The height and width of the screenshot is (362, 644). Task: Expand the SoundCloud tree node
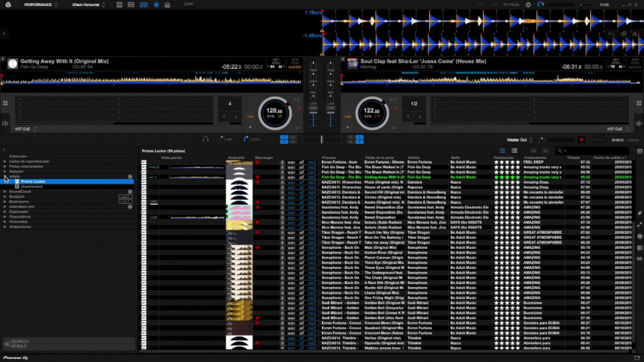5,191
